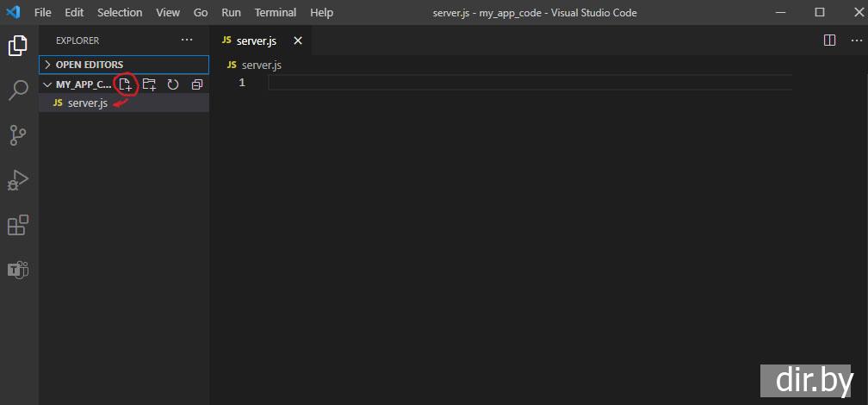Open the Explorer view in activity bar
The width and height of the screenshot is (868, 405).
click(18, 46)
